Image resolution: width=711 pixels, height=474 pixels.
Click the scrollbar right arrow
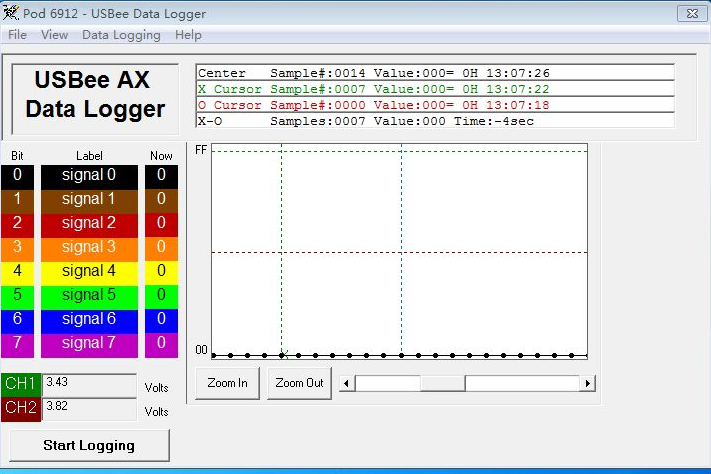click(587, 383)
